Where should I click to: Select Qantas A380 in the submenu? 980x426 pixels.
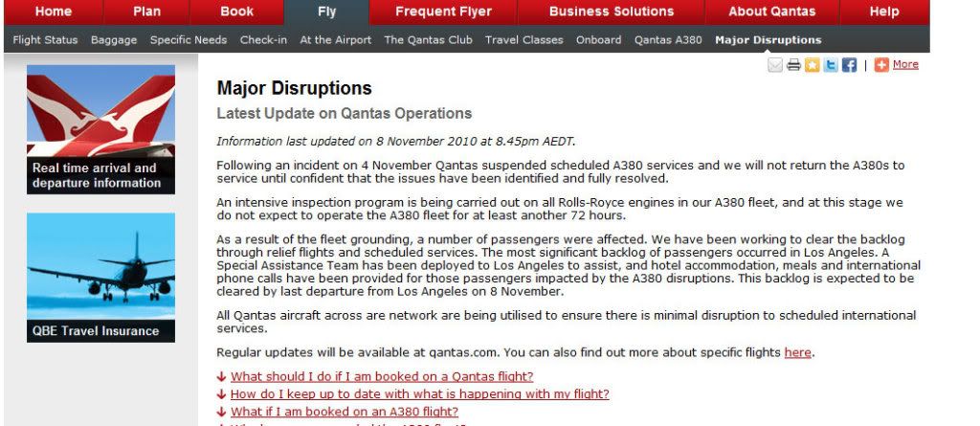668,40
